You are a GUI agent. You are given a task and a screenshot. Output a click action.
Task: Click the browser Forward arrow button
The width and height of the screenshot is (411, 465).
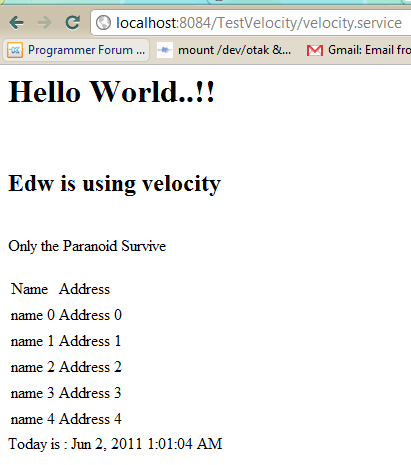[44, 23]
